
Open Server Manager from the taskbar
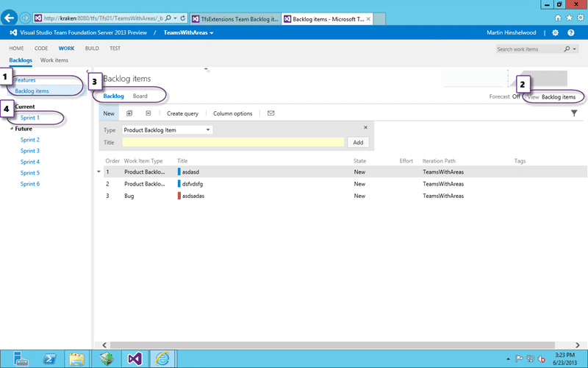coord(21,359)
